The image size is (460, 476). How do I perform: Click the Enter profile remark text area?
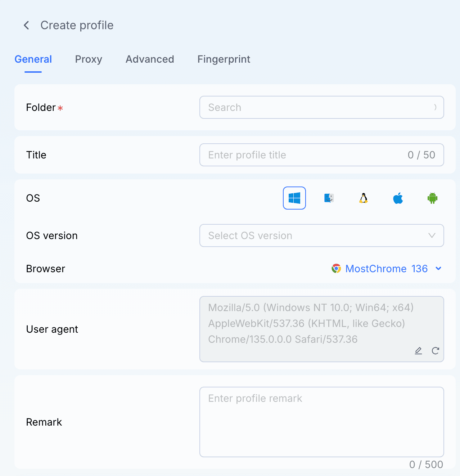pyautogui.click(x=321, y=421)
